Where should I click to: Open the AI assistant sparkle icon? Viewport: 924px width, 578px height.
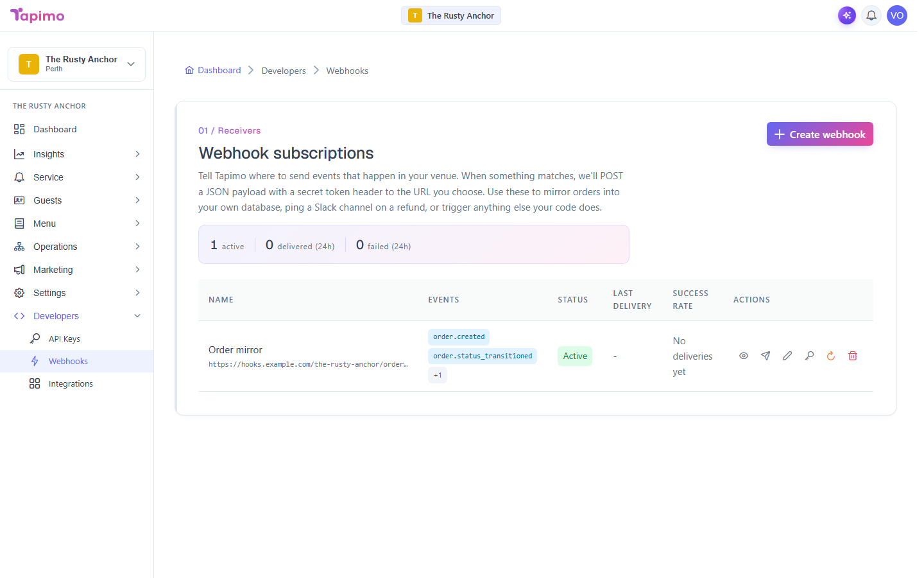(x=847, y=15)
